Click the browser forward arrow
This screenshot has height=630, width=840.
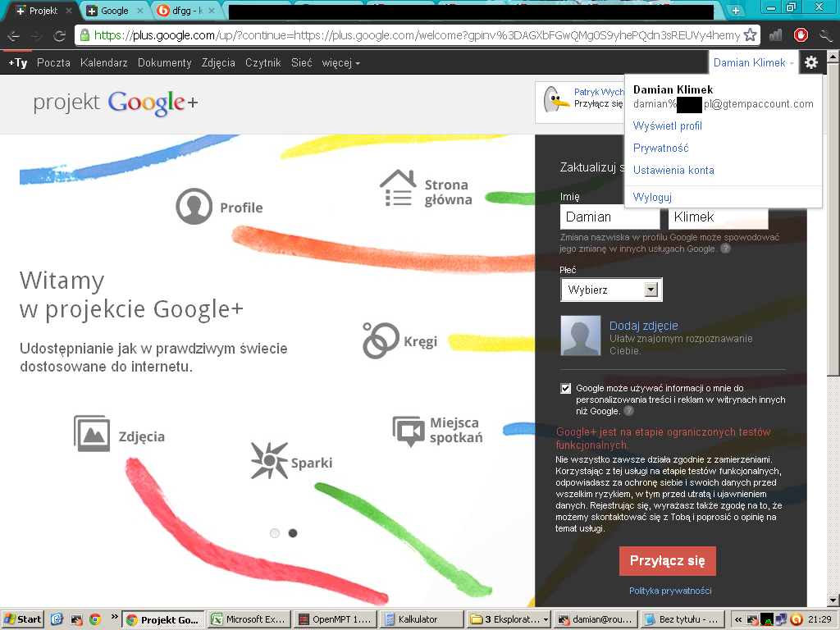36,36
